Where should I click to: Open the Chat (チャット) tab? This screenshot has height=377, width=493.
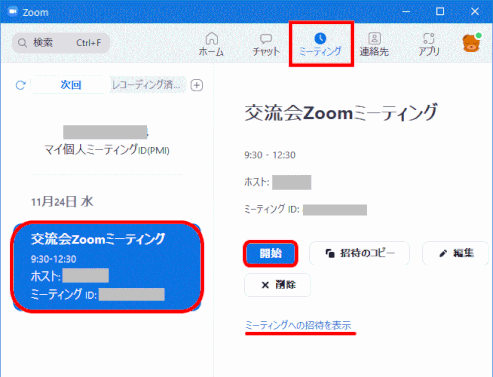point(266,44)
